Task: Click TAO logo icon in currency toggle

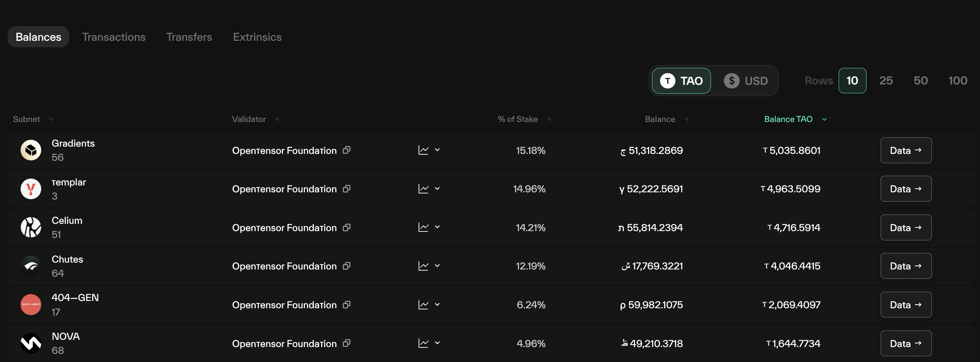Action: click(x=667, y=81)
